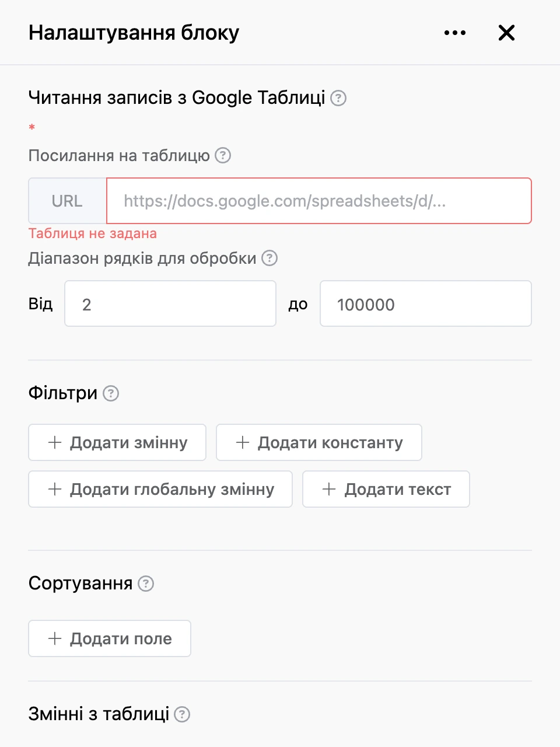
Task: Click the Посилання на таблицю label
Action: pos(119,155)
